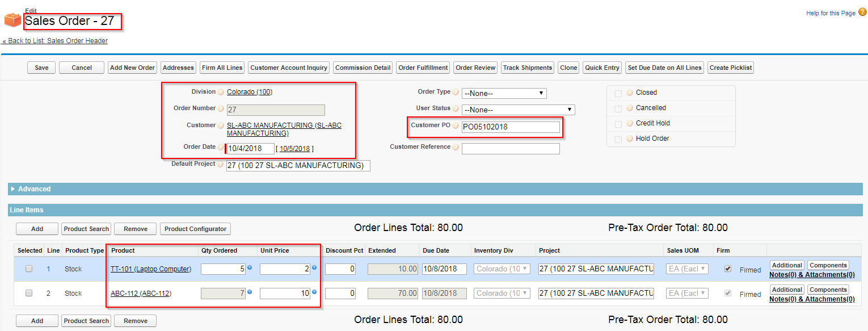
Task: Click the Sales UOM dropdown on line 1
Action: tap(687, 269)
